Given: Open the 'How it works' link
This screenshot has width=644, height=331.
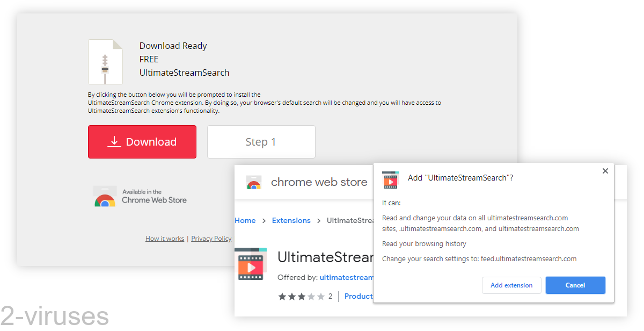Looking at the screenshot, I should [165, 239].
